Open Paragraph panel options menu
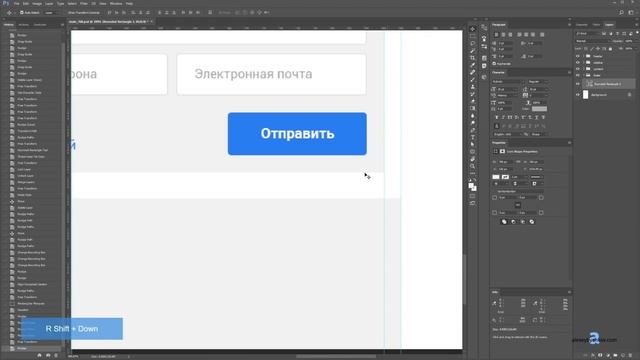The width and height of the screenshot is (640, 360). coord(569,25)
